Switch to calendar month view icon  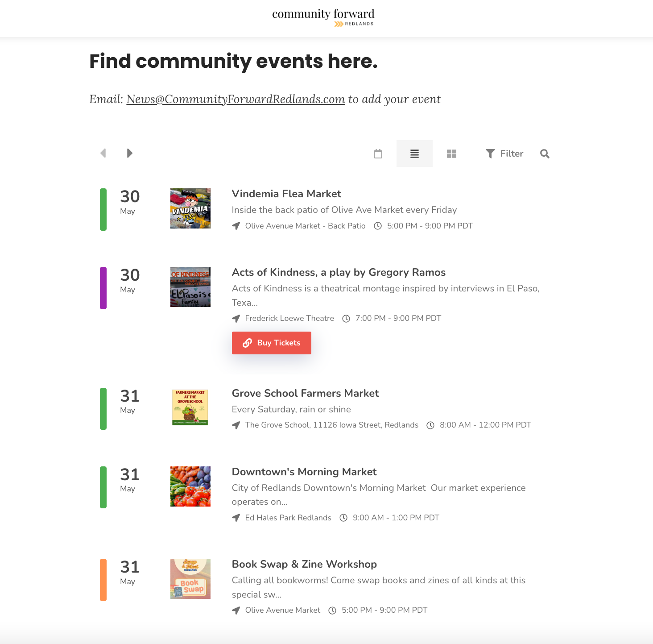coord(378,154)
